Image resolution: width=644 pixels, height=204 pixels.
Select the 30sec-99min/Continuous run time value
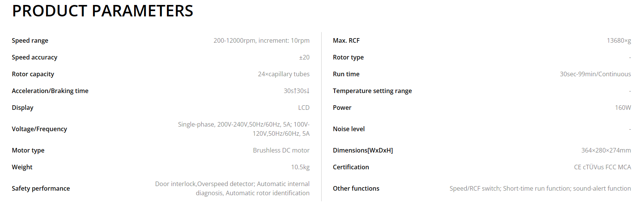[595, 74]
